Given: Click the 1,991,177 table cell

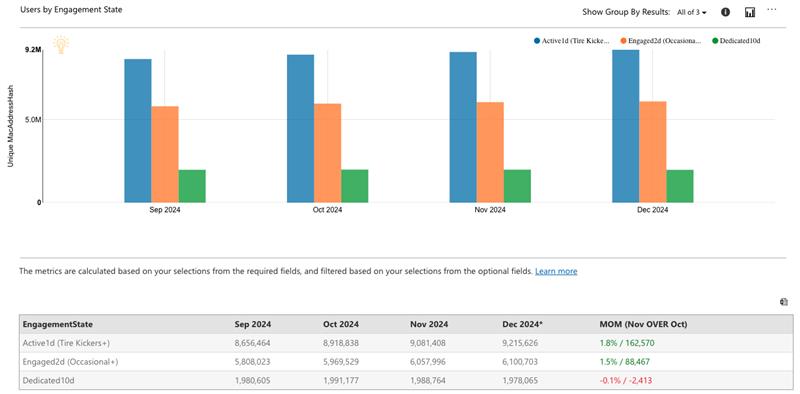Looking at the screenshot, I should coord(340,380).
